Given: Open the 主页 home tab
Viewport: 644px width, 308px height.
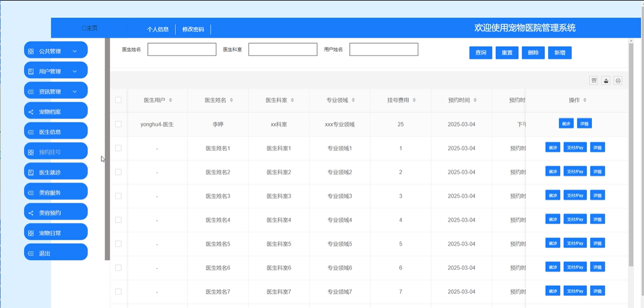Looking at the screenshot, I should click(90, 28).
